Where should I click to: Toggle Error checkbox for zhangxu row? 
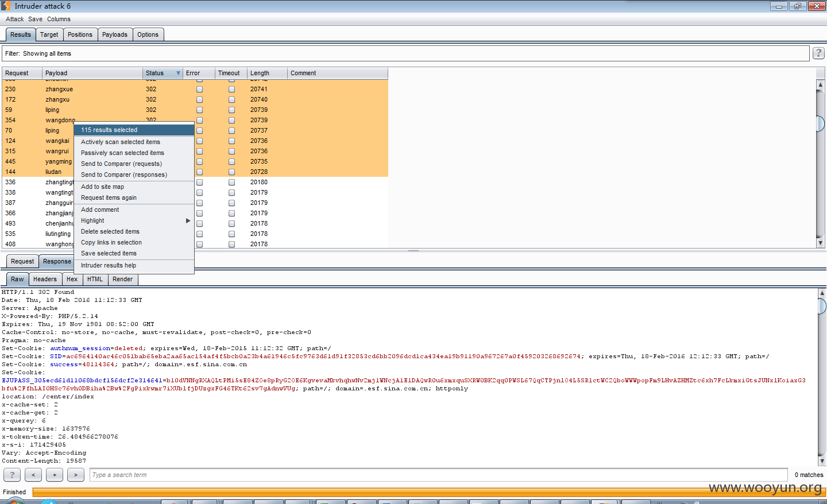click(199, 99)
